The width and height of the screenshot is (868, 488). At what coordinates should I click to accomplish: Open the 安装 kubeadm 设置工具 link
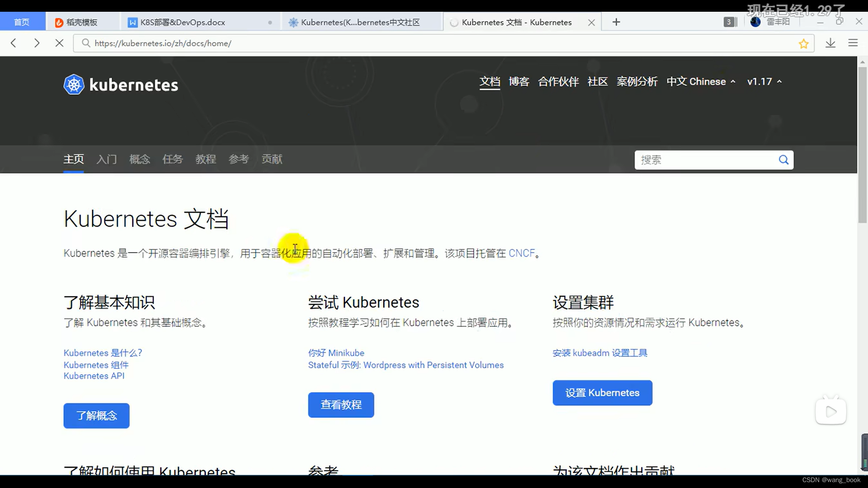(x=600, y=353)
